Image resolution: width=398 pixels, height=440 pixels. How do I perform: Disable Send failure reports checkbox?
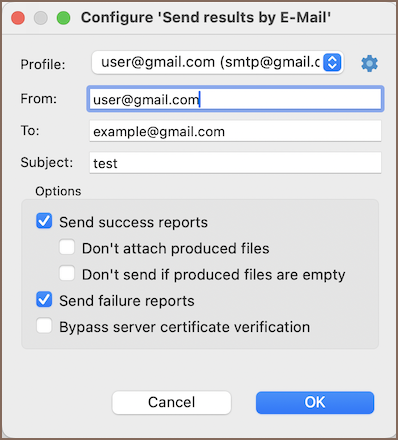click(44, 299)
